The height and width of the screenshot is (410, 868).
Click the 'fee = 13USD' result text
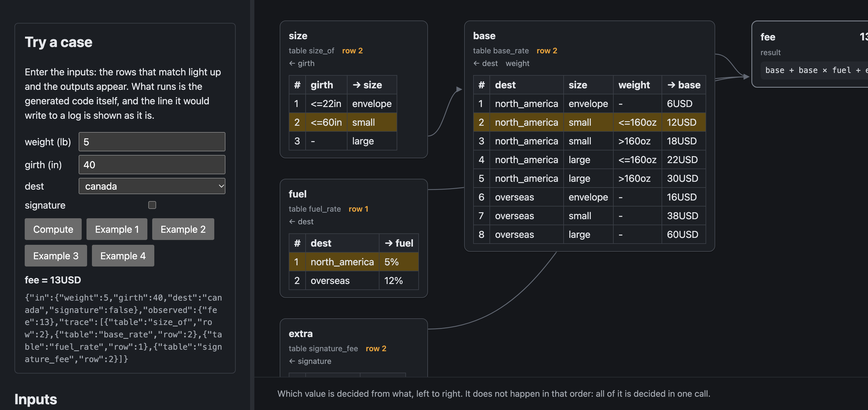53,280
